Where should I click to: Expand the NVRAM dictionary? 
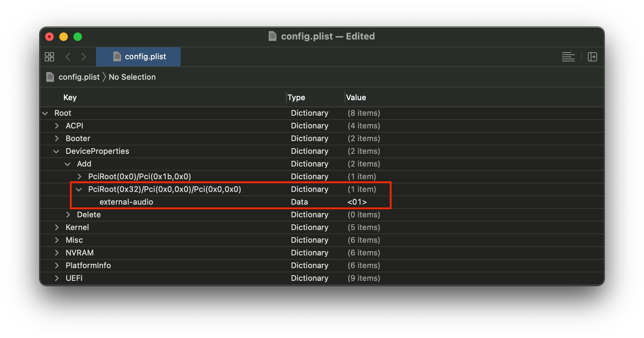[x=57, y=253]
